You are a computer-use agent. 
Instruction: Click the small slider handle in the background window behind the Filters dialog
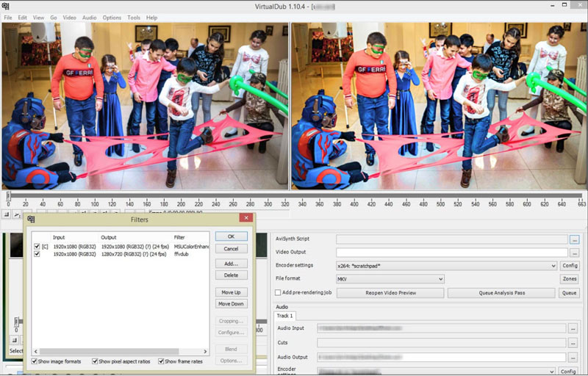click(x=16, y=322)
